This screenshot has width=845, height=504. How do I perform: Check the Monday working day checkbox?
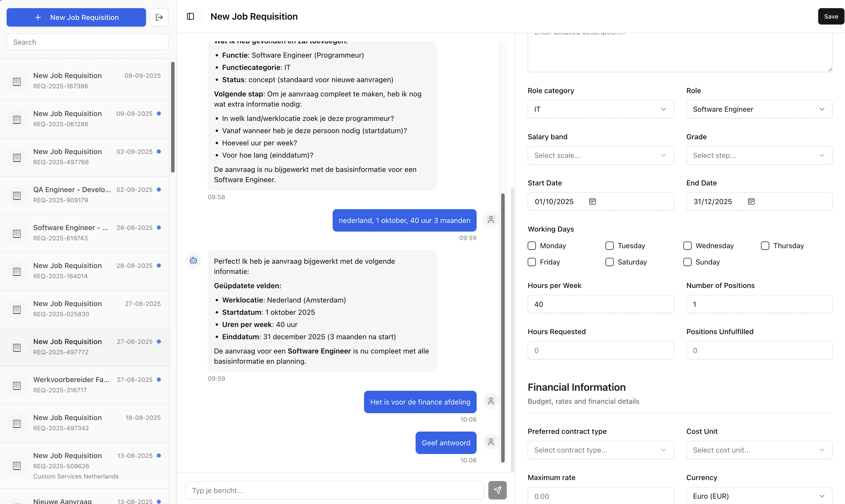[x=532, y=245]
